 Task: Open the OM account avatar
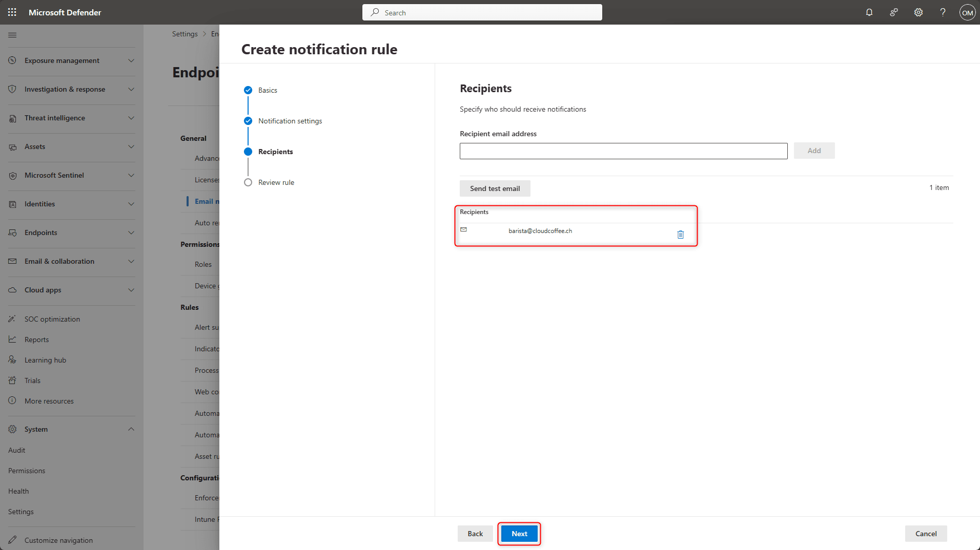point(967,12)
